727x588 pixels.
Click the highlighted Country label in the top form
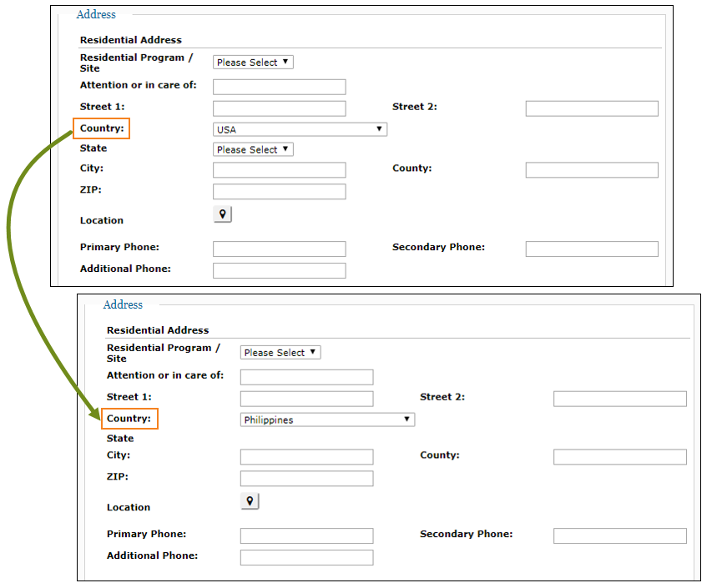tap(101, 128)
